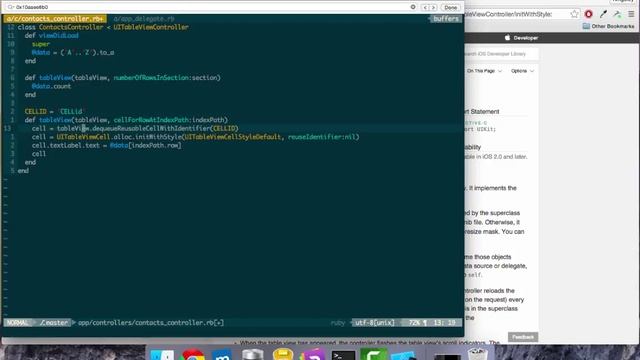Open the eyedropper extension in Chrome
This screenshot has width=640, height=360.
click(603, 14)
